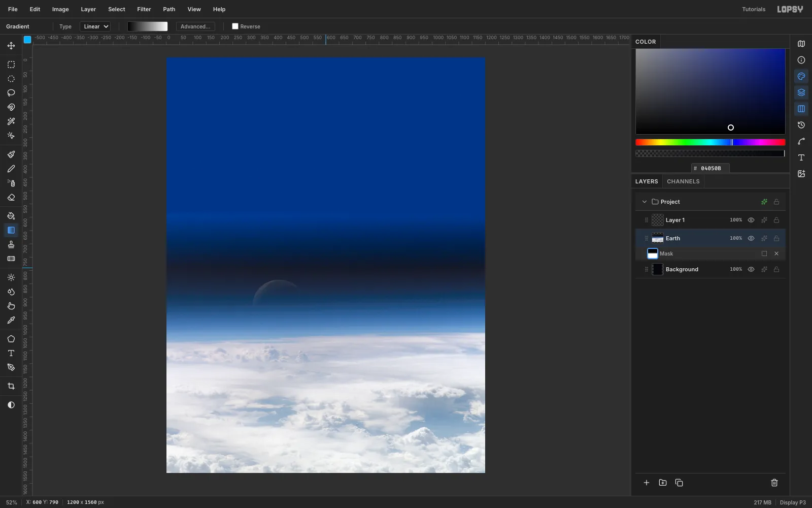The image size is (812, 508).
Task: Select the Elliptical Marquee tool
Action: [11, 79]
